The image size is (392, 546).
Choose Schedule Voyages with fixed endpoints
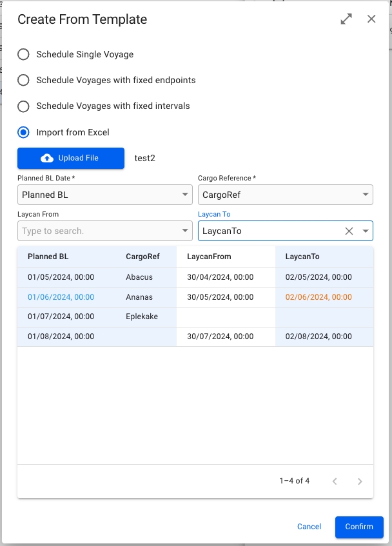tap(23, 80)
